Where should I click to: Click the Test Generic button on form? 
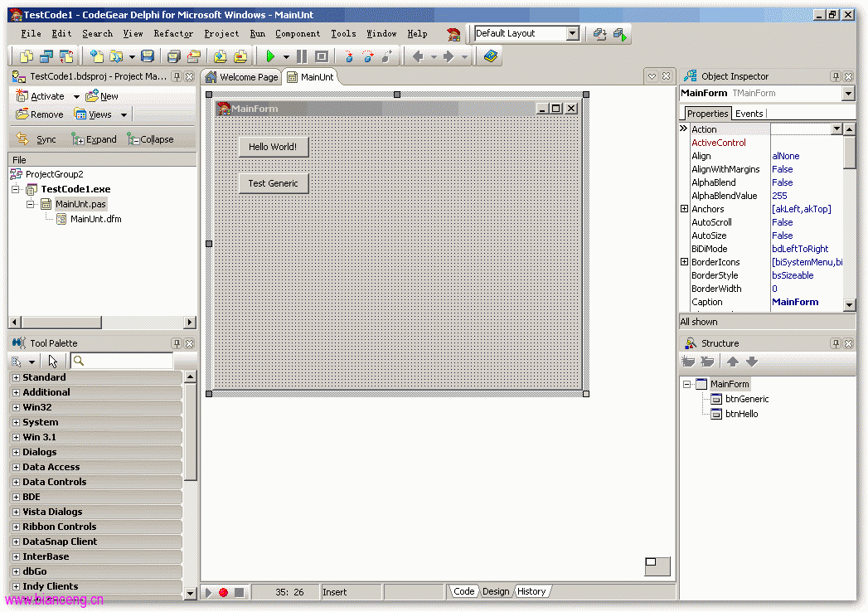point(273,183)
